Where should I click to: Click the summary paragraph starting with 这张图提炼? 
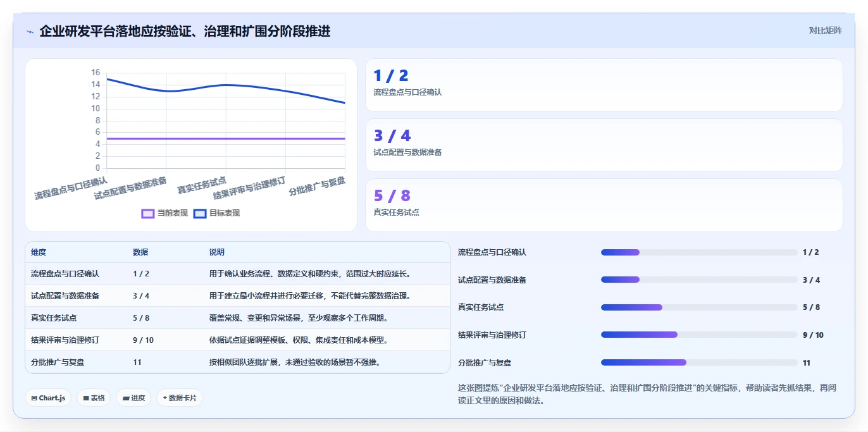[647, 394]
